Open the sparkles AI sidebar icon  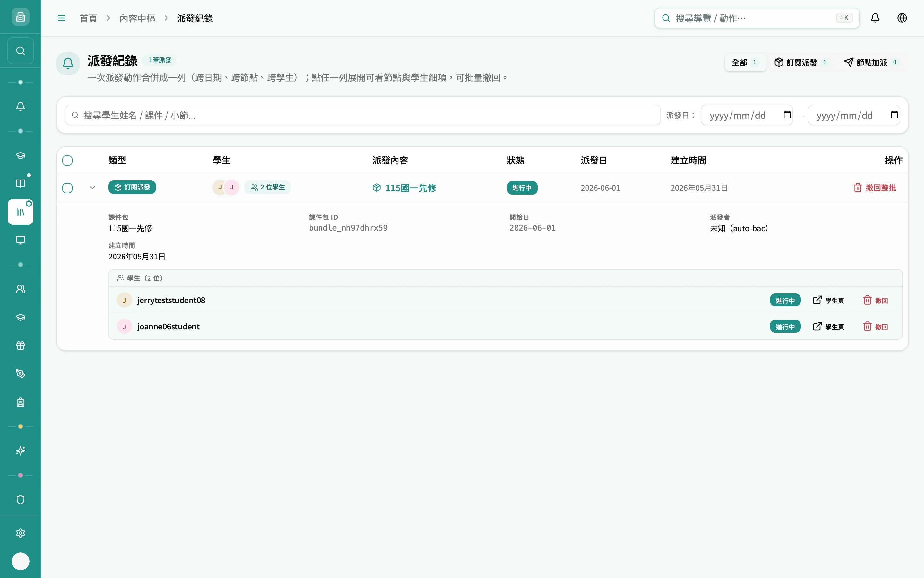tap(21, 451)
